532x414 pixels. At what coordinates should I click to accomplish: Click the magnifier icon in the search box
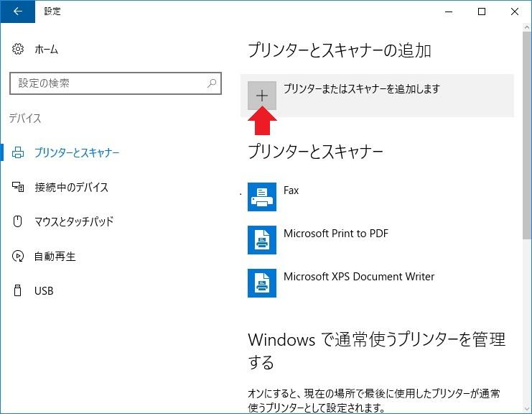click(212, 83)
